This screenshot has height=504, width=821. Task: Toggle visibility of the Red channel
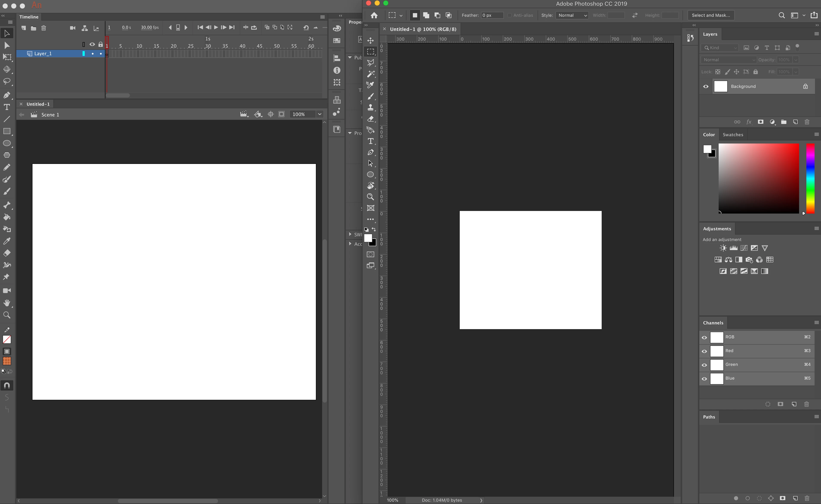click(x=704, y=351)
